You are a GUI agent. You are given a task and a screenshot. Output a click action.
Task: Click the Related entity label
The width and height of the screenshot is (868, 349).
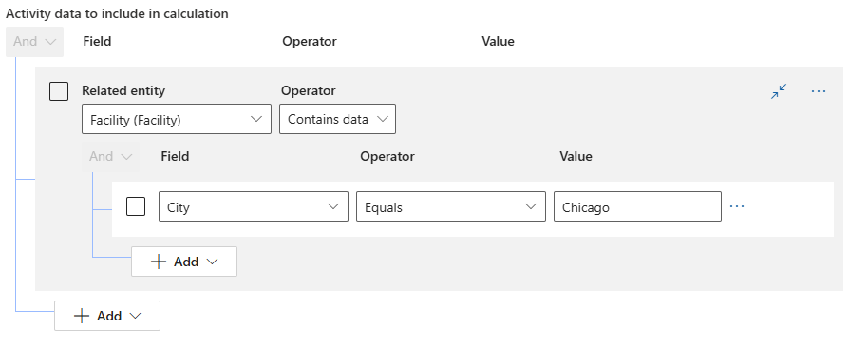[x=123, y=91]
